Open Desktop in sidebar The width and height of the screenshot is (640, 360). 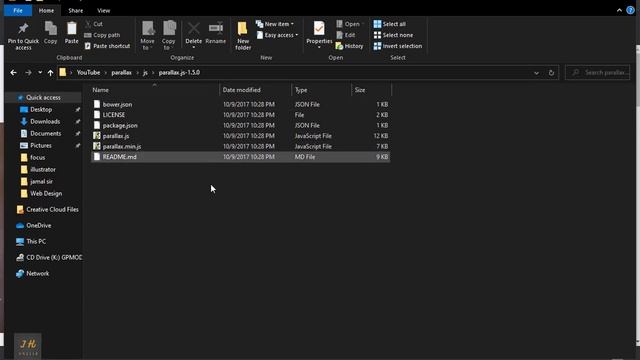(41, 109)
